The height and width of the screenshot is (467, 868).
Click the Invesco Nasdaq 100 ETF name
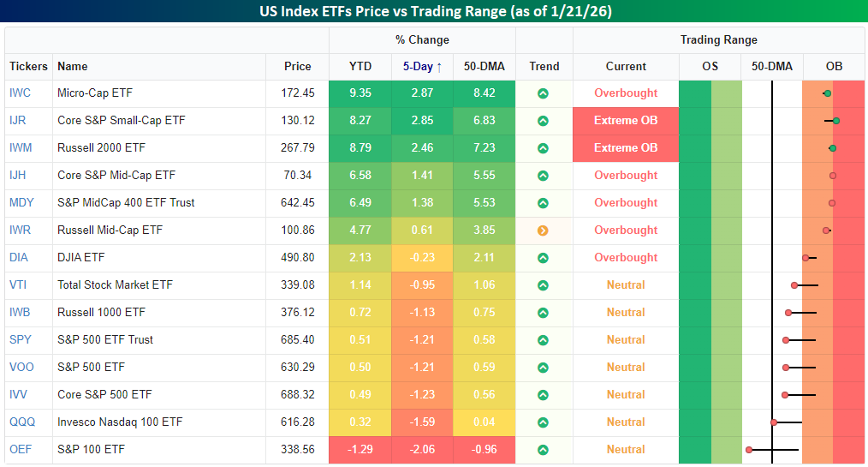pyautogui.click(x=119, y=422)
